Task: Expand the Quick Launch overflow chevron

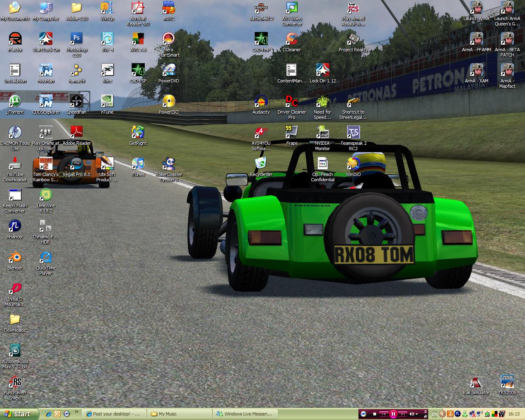Action: (x=76, y=412)
